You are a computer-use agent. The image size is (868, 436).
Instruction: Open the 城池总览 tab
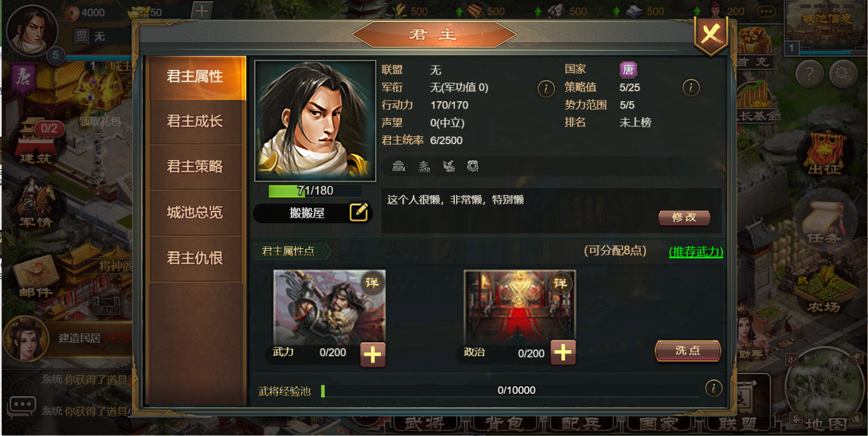point(195,213)
